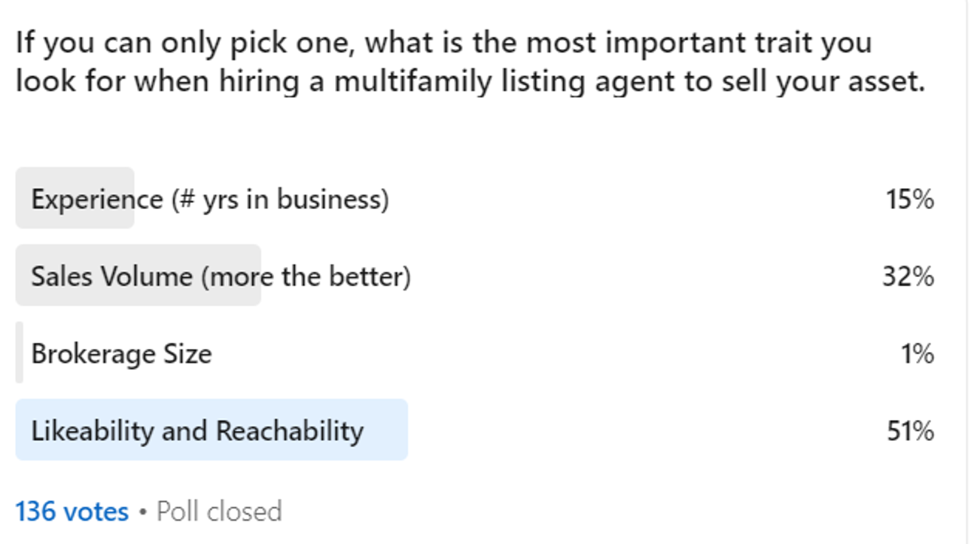Click the 32% result for Sales Volume
This screenshot has width=980, height=544.
click(x=908, y=277)
